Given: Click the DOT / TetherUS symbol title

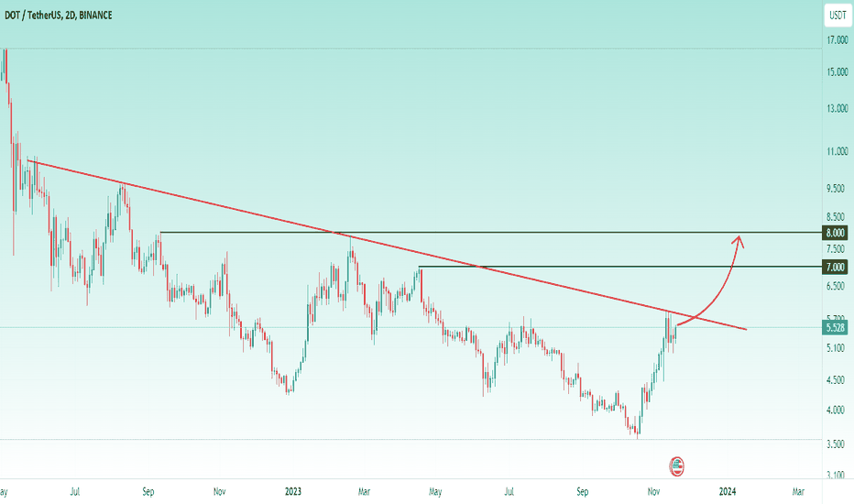Looking at the screenshot, I should [x=59, y=16].
